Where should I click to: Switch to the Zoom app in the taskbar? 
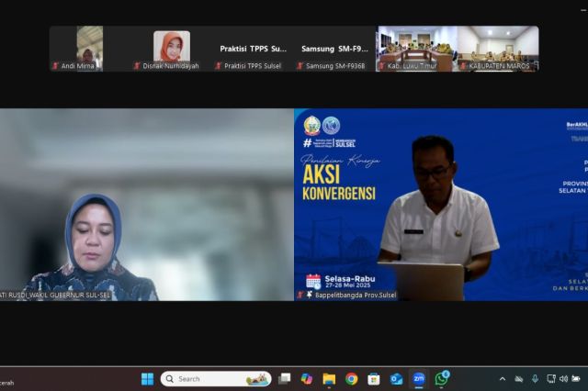click(x=419, y=379)
